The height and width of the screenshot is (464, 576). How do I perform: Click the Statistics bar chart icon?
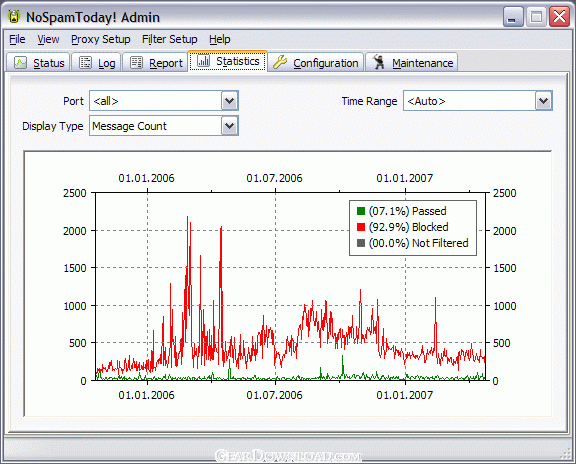(203, 61)
